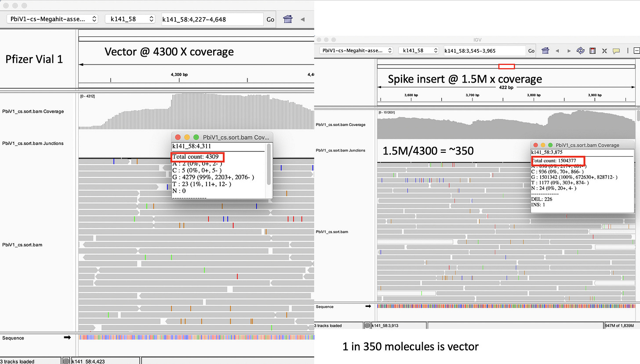Click the '422 bp' span label
This screenshot has width=640, height=364.
[x=506, y=87]
